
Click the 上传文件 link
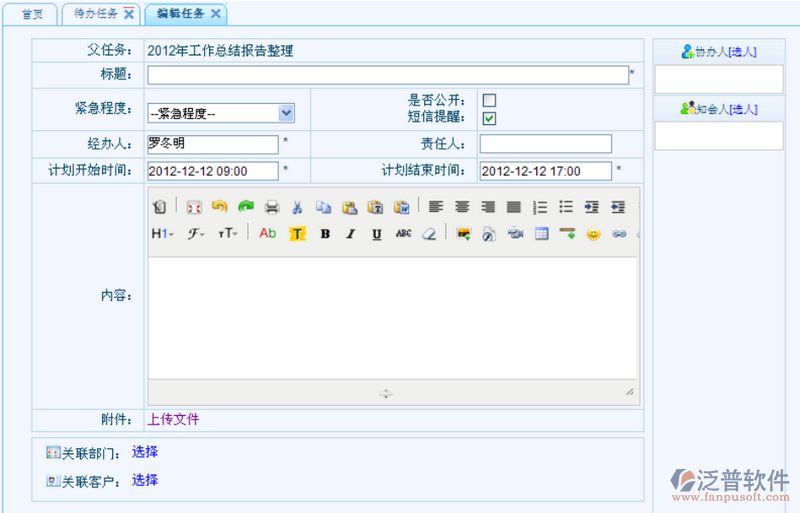pyautogui.click(x=173, y=419)
